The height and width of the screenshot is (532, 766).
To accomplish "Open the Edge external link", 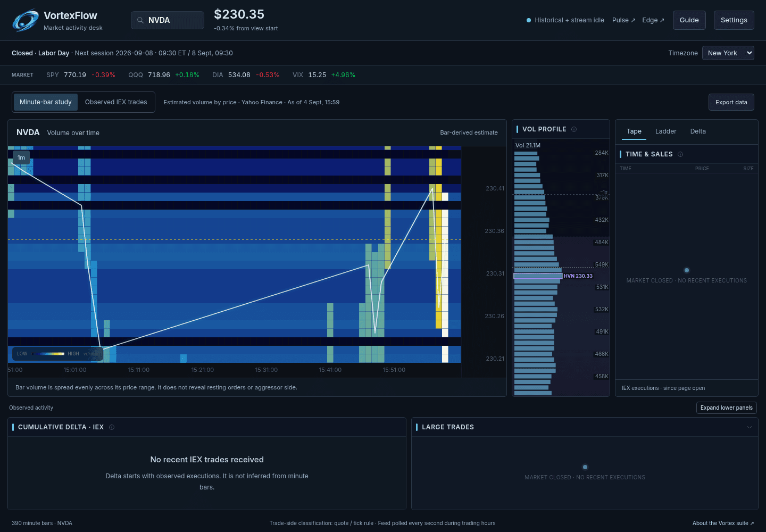I will click(653, 20).
